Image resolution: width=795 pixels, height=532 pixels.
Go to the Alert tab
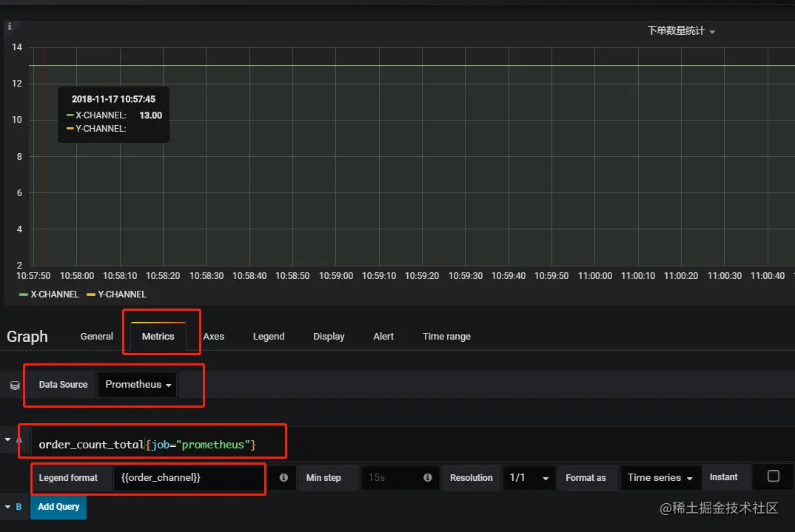tap(383, 337)
